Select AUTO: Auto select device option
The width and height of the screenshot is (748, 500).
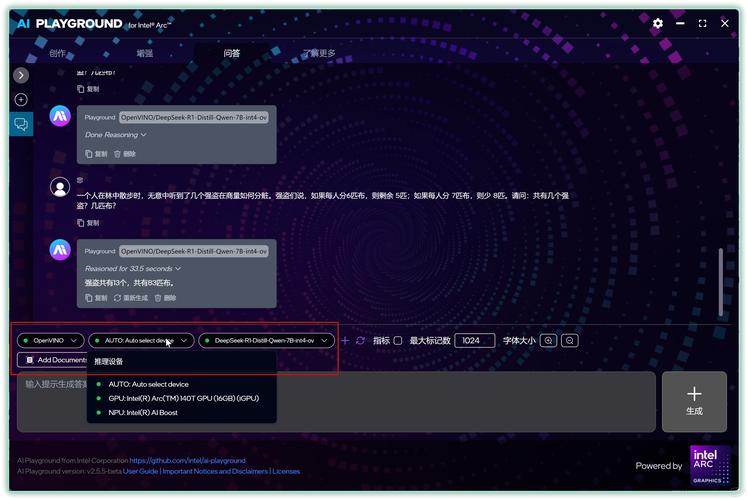coord(148,384)
